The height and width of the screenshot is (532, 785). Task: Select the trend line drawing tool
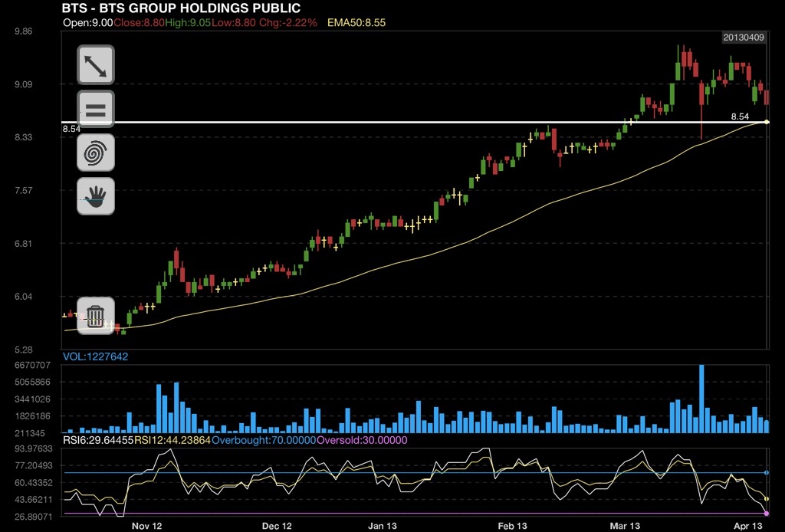point(96,65)
